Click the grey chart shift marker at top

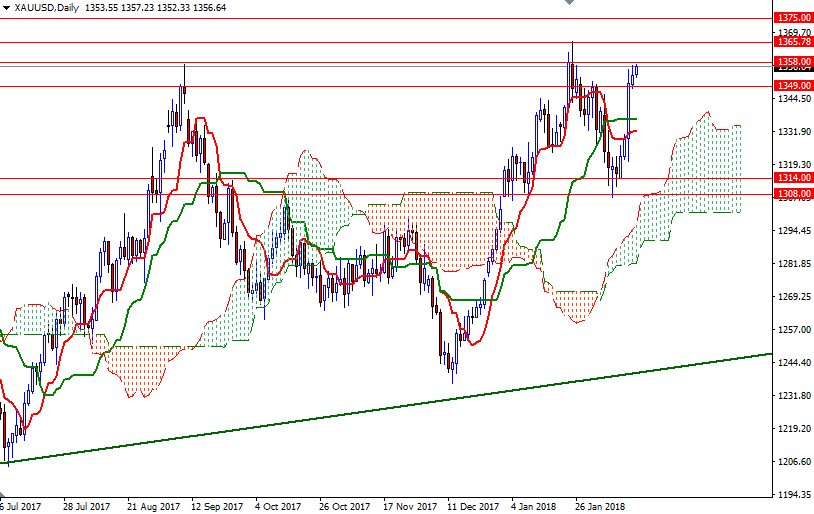coord(569,2)
